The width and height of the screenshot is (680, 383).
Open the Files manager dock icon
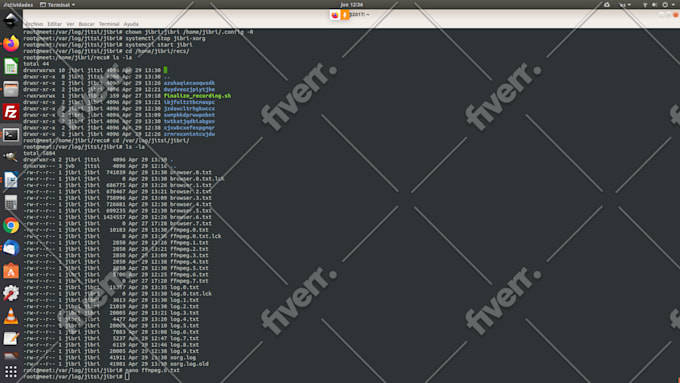coord(11,89)
